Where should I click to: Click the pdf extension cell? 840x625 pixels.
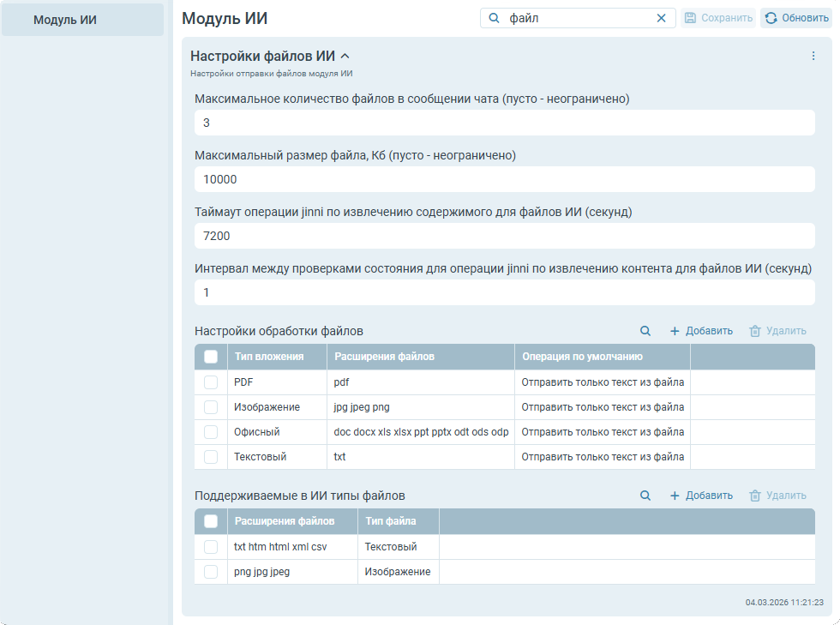[421, 382]
